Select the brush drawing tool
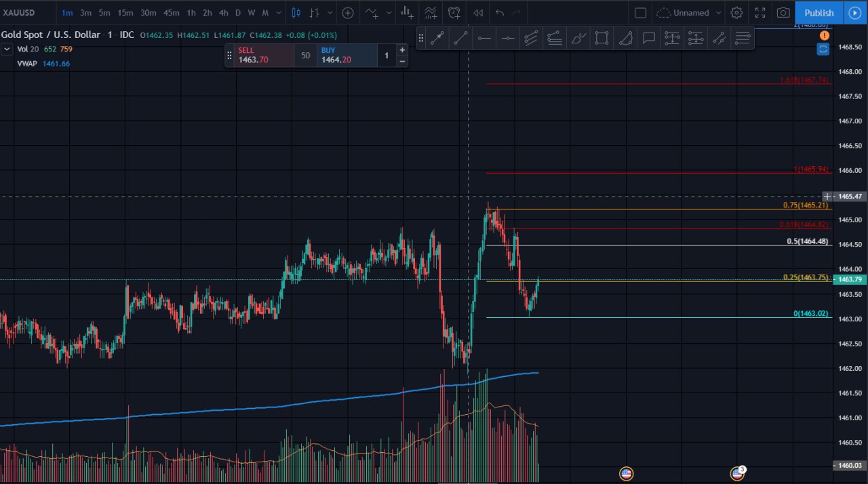 pyautogui.click(x=578, y=39)
